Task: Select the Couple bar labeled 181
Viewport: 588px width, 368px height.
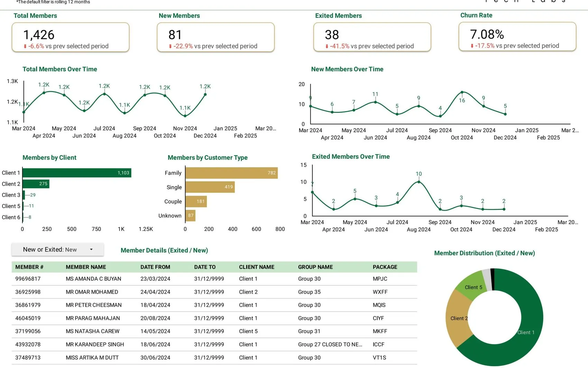Action: [x=196, y=201]
